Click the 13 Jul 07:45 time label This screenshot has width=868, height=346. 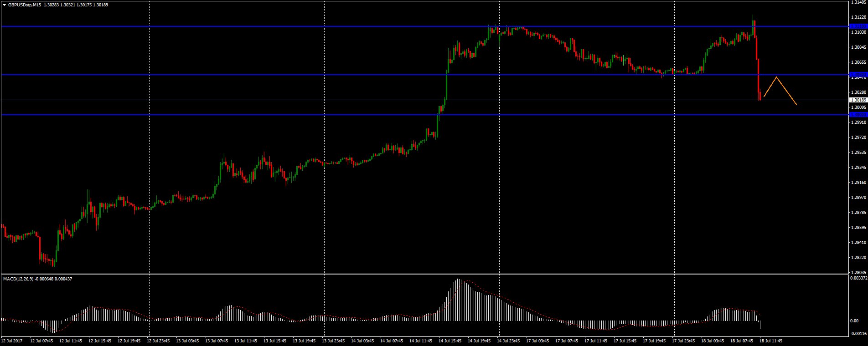point(217,341)
